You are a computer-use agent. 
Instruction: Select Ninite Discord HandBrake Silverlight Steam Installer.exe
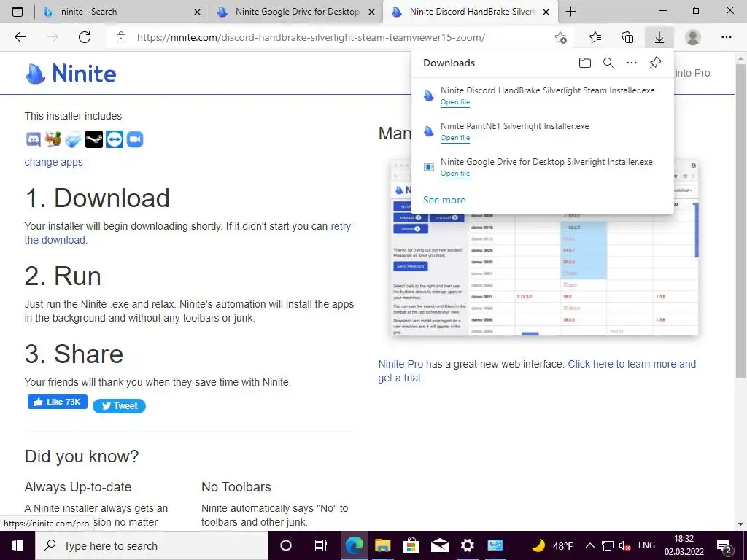[543, 96]
